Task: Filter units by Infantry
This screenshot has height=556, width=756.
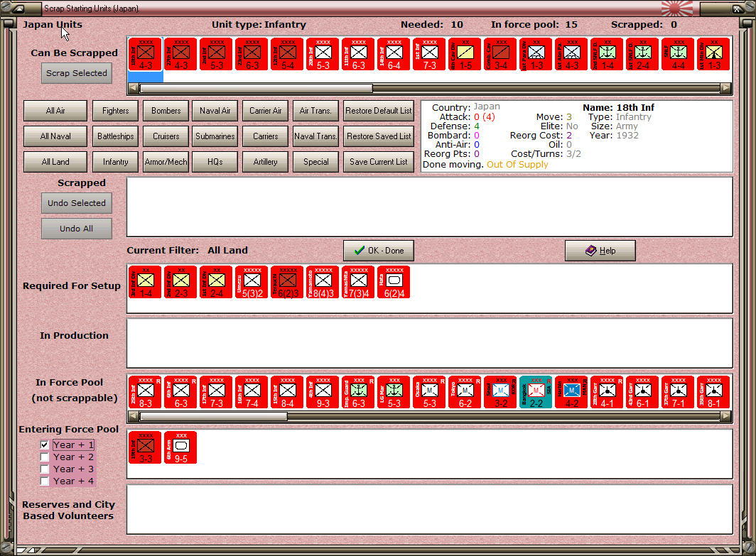Action: click(115, 162)
